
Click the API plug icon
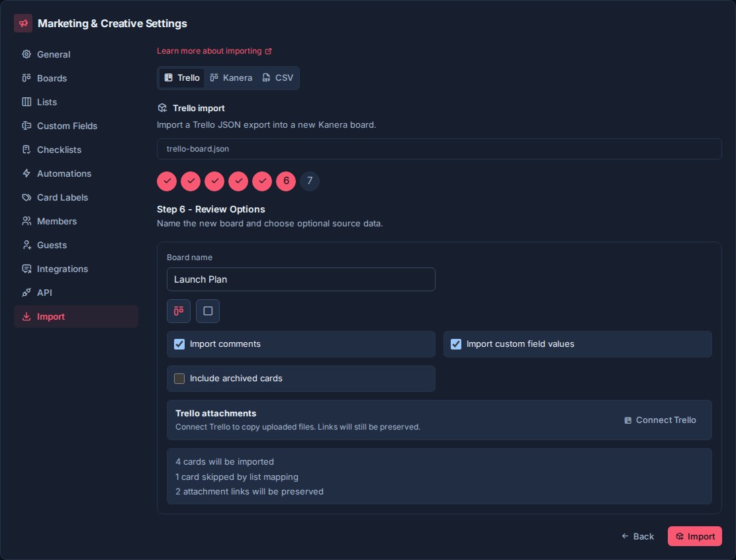click(x=26, y=293)
